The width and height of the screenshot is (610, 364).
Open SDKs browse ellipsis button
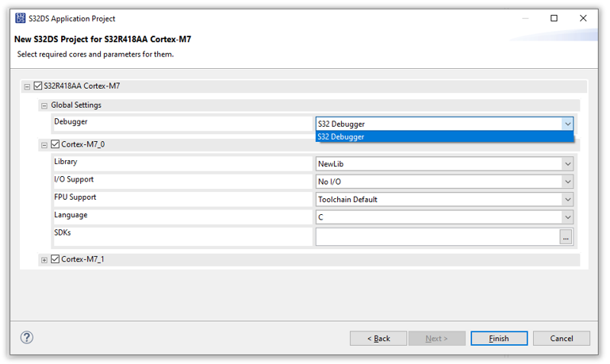click(566, 236)
